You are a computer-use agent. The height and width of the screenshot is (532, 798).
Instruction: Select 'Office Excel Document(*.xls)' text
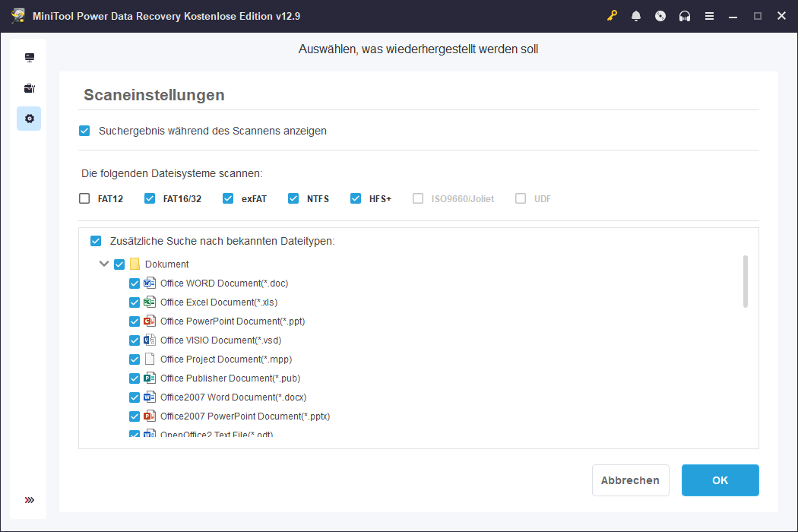click(219, 302)
